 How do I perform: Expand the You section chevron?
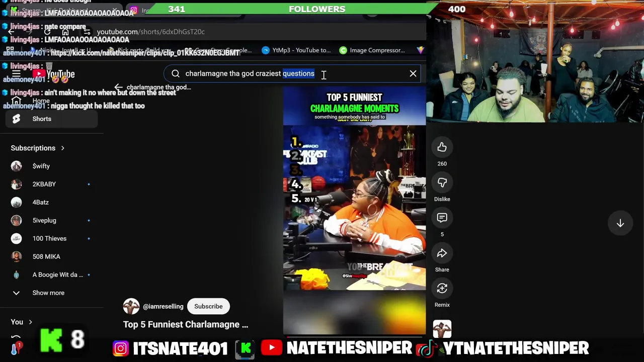pyautogui.click(x=30, y=322)
